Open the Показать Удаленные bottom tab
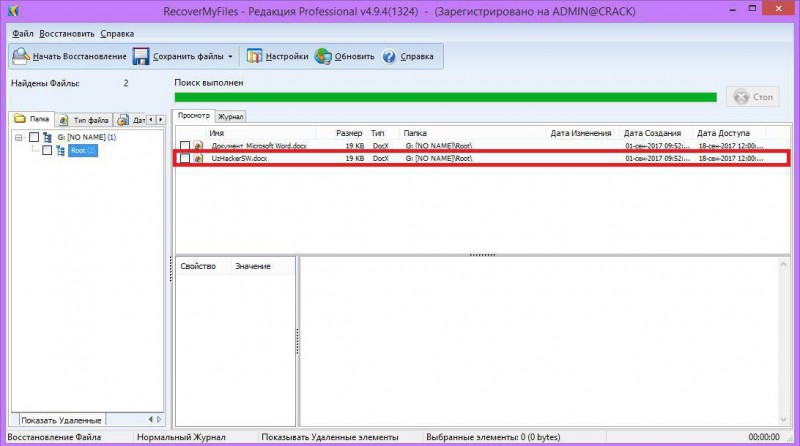 click(x=61, y=420)
